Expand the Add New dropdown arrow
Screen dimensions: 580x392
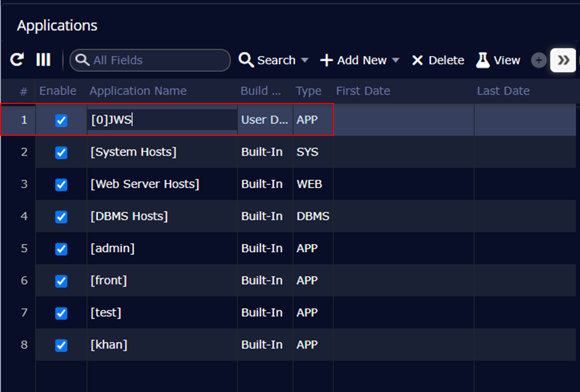(396, 61)
